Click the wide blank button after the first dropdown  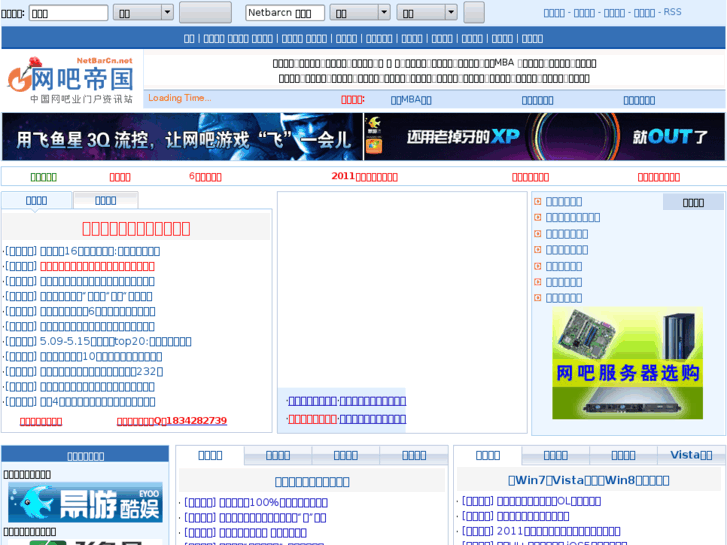[205, 13]
